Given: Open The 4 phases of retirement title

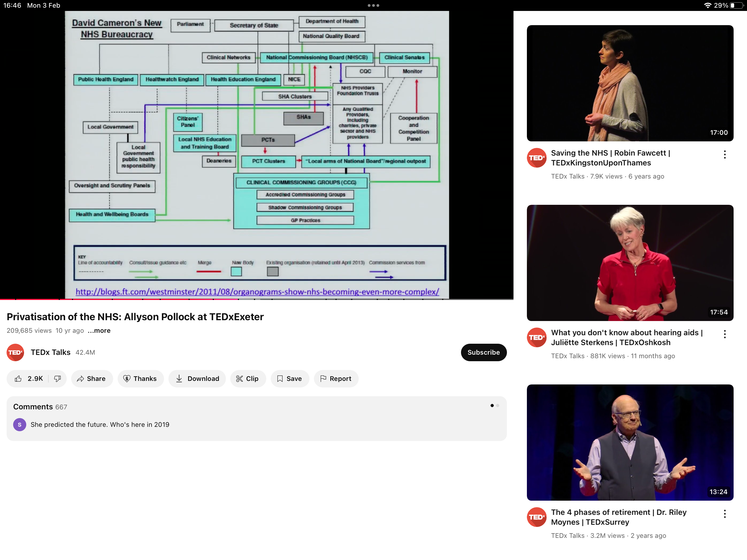Looking at the screenshot, I should (x=619, y=517).
